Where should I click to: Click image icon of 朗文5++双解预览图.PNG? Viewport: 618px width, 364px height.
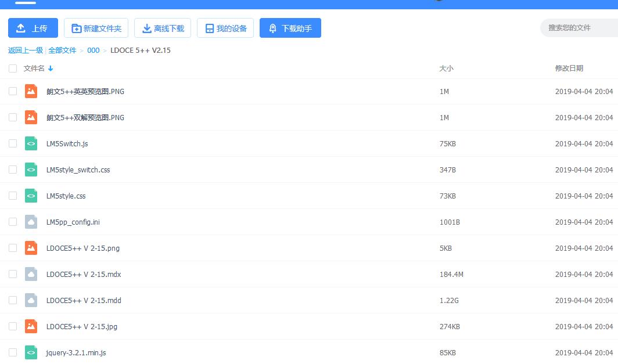(31, 117)
